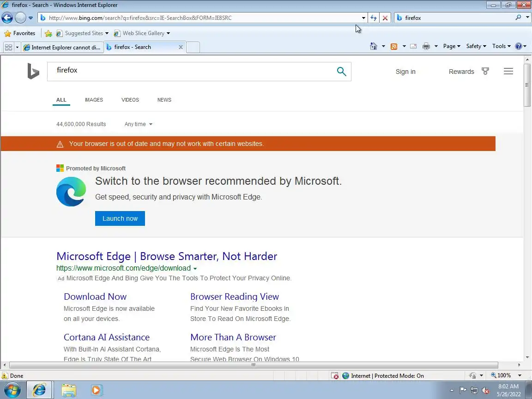Open the Favorites star button
532x399 pixels.
20,33
